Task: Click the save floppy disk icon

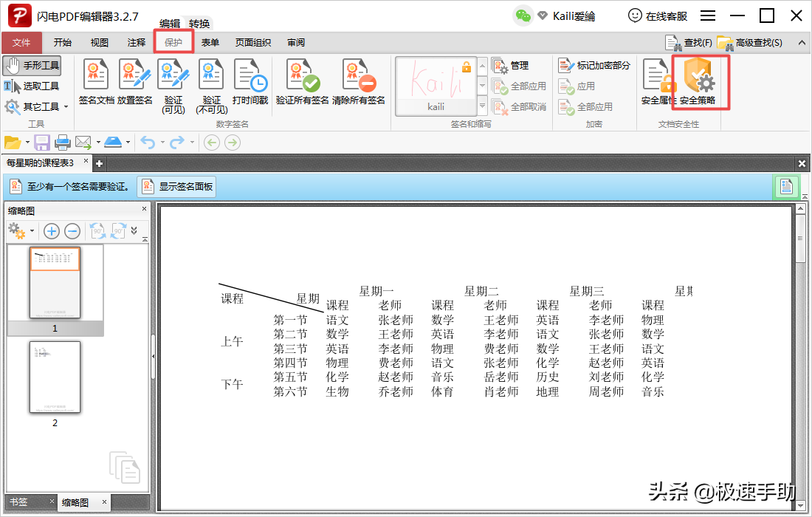Action: click(42, 142)
